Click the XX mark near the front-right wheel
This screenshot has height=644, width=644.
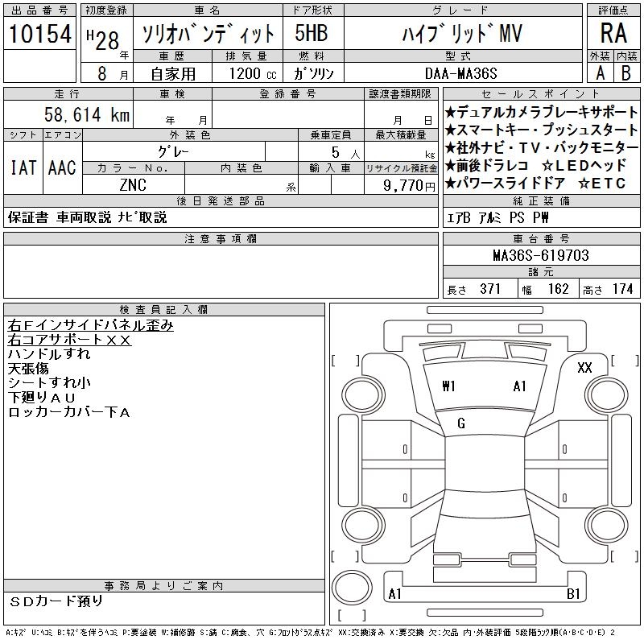coord(585,368)
